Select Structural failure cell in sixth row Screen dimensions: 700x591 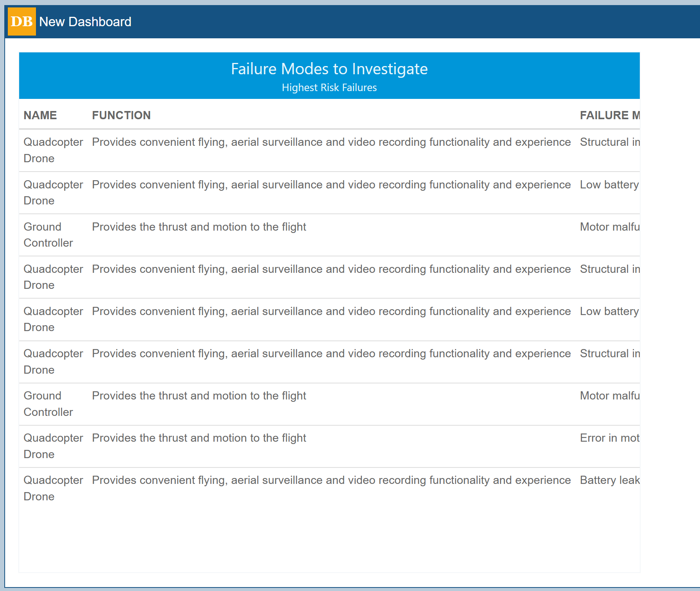[609, 353]
